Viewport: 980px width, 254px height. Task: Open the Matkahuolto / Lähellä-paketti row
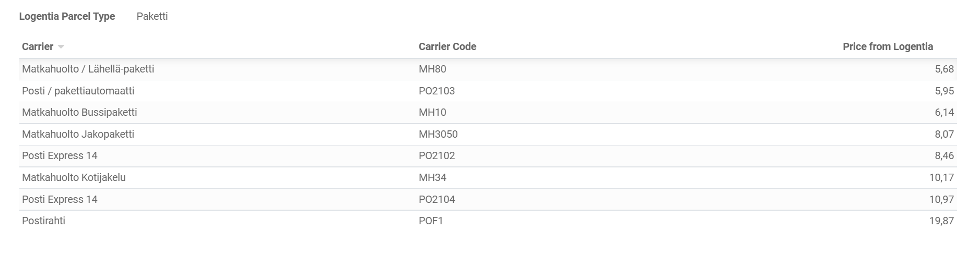(488, 69)
